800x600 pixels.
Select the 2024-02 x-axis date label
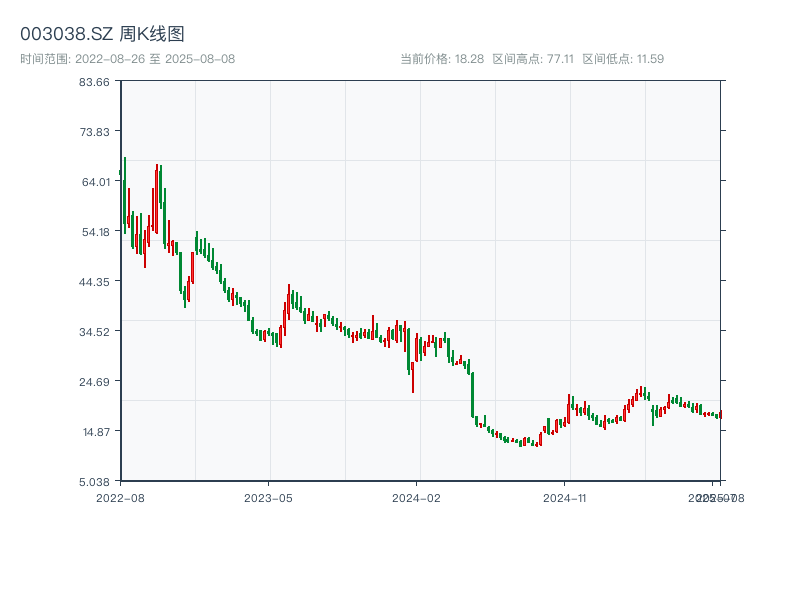tap(417, 496)
